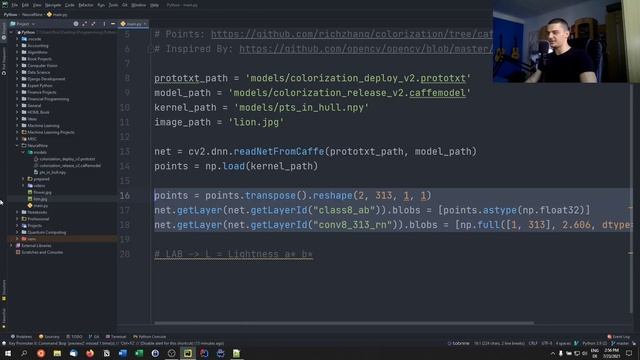
Task: Select colorization_release_v2.caffemodel file in tree
Action: 70,165
